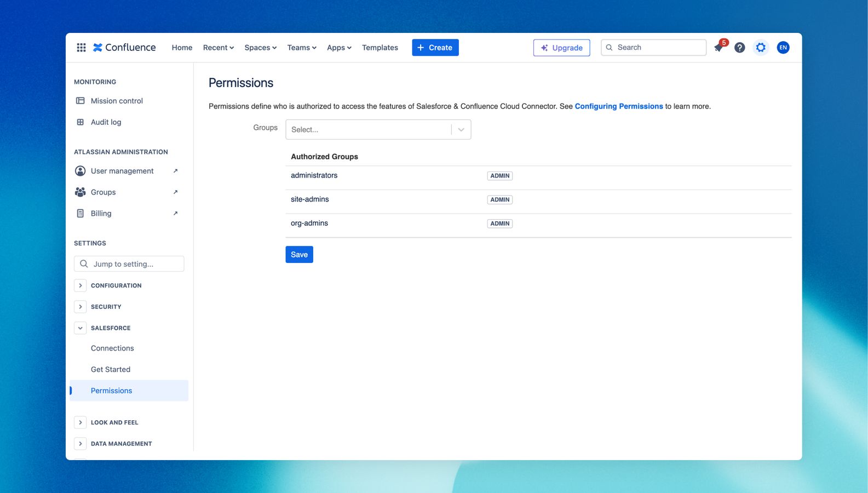Open the Recent dropdown menu
The width and height of the screenshot is (868, 493).
coord(218,48)
